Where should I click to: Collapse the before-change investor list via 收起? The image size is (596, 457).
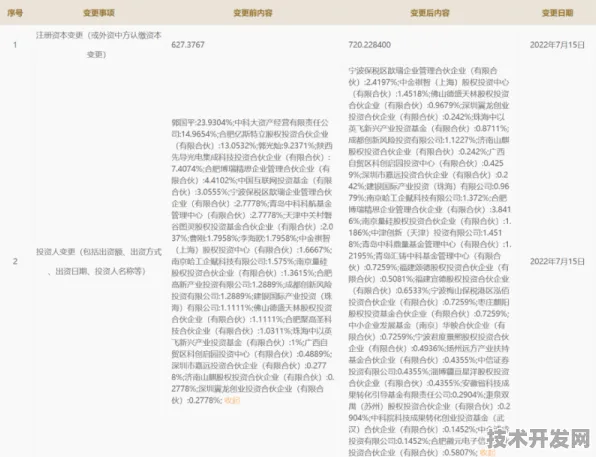coord(232,400)
